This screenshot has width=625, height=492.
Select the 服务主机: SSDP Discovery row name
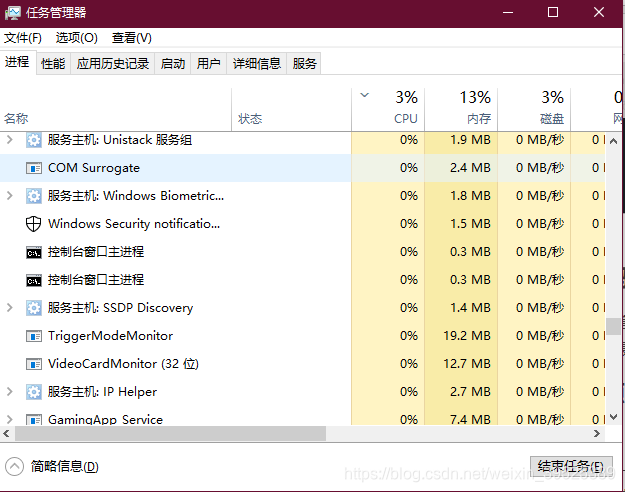(120, 308)
